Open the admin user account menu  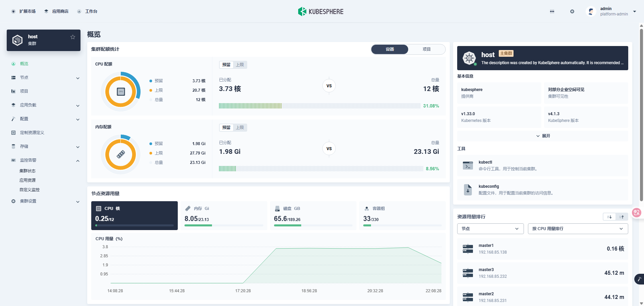click(611, 11)
